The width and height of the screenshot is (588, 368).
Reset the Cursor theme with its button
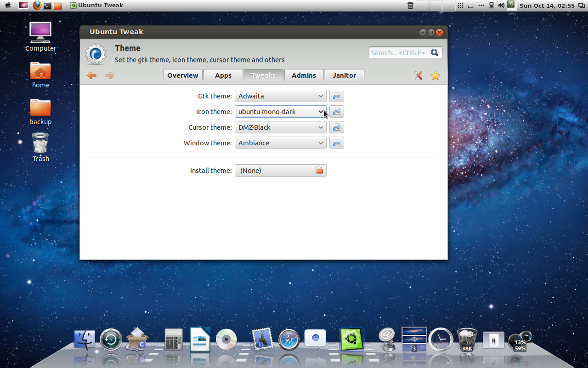click(x=337, y=127)
